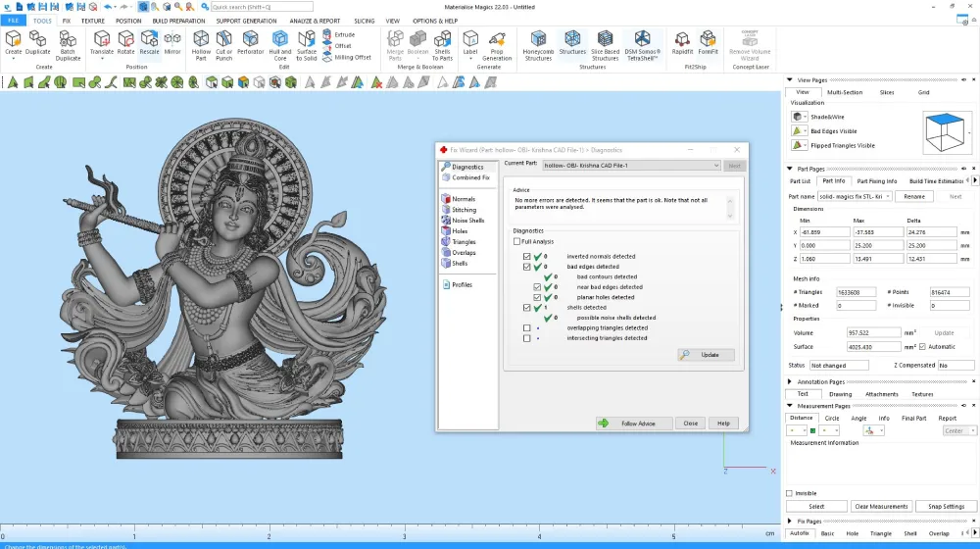
Task: Click the Rename button
Action: [x=914, y=197]
